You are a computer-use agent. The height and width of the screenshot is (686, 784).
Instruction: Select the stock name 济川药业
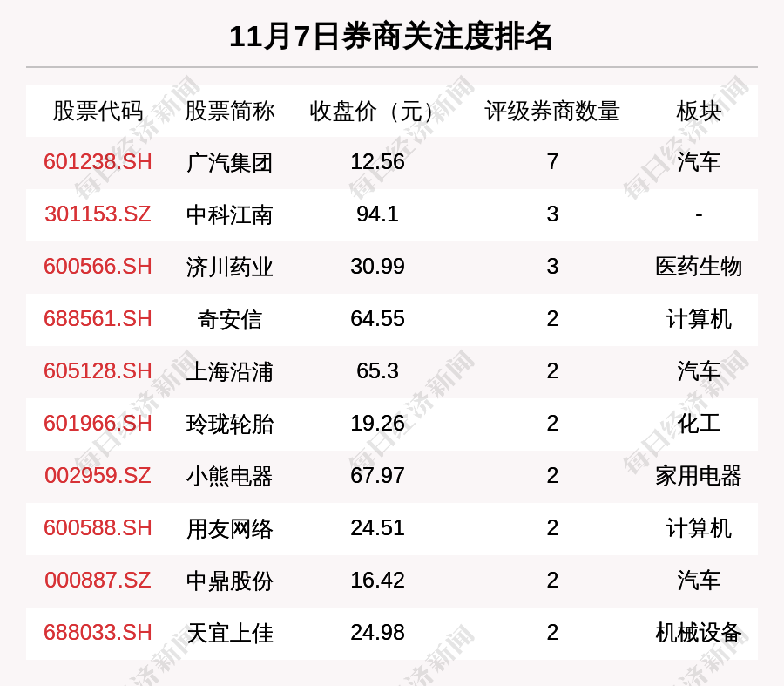[x=229, y=267]
